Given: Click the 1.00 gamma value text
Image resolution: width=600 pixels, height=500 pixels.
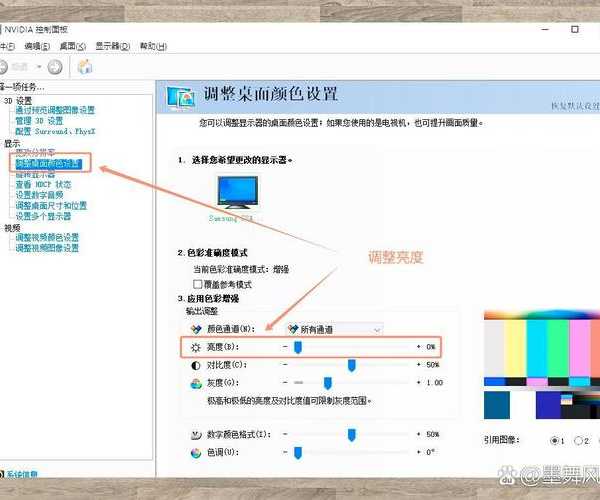Looking at the screenshot, I should [434, 383].
